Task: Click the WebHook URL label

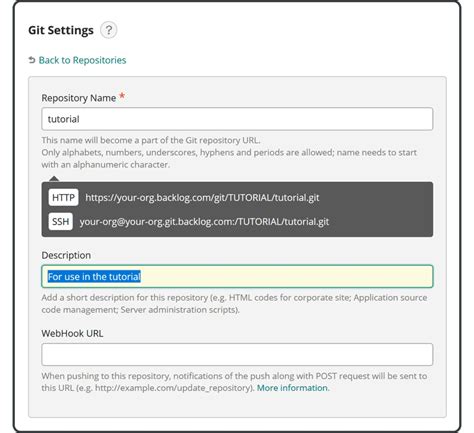Action: pos(72,334)
